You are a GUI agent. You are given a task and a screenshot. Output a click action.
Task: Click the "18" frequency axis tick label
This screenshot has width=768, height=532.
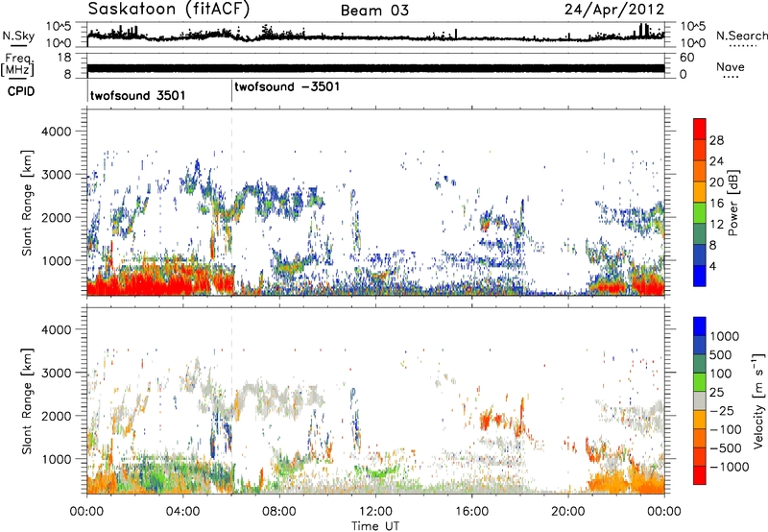tap(63, 58)
